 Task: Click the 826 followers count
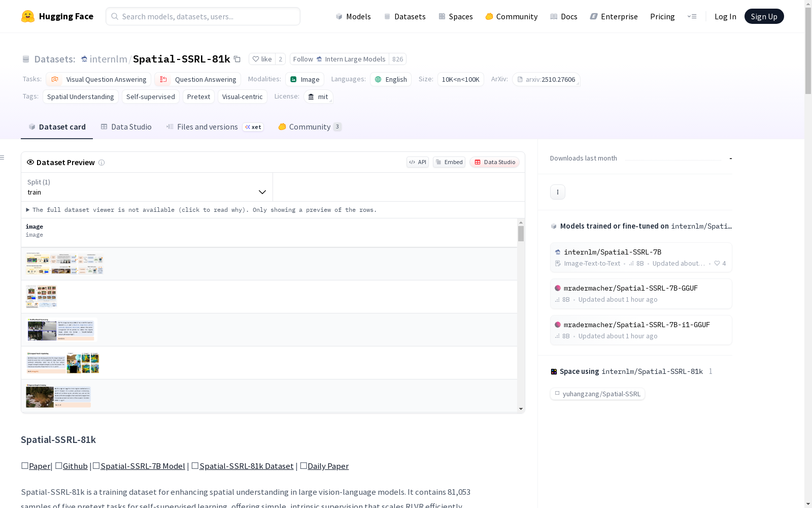tap(397, 59)
